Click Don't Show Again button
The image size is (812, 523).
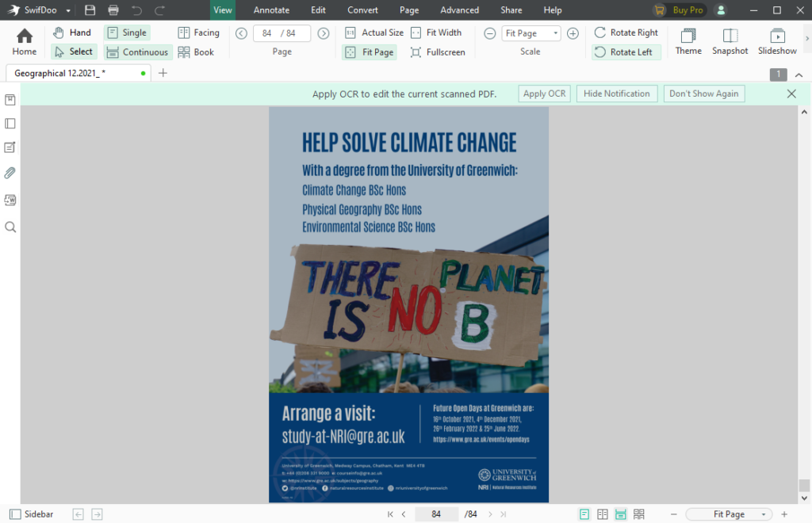coord(704,94)
